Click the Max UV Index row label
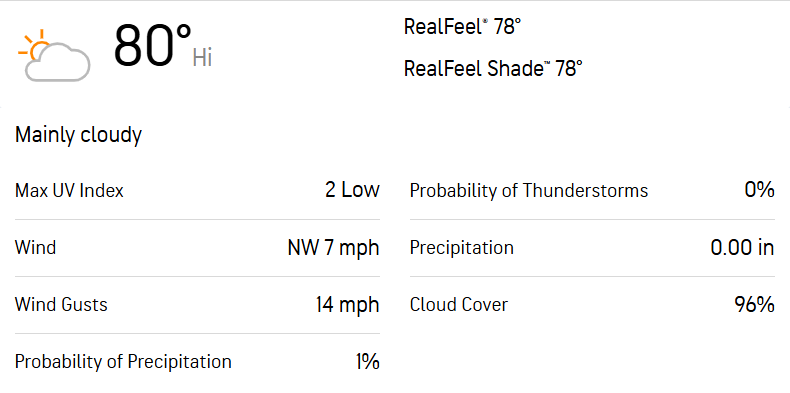 (69, 191)
